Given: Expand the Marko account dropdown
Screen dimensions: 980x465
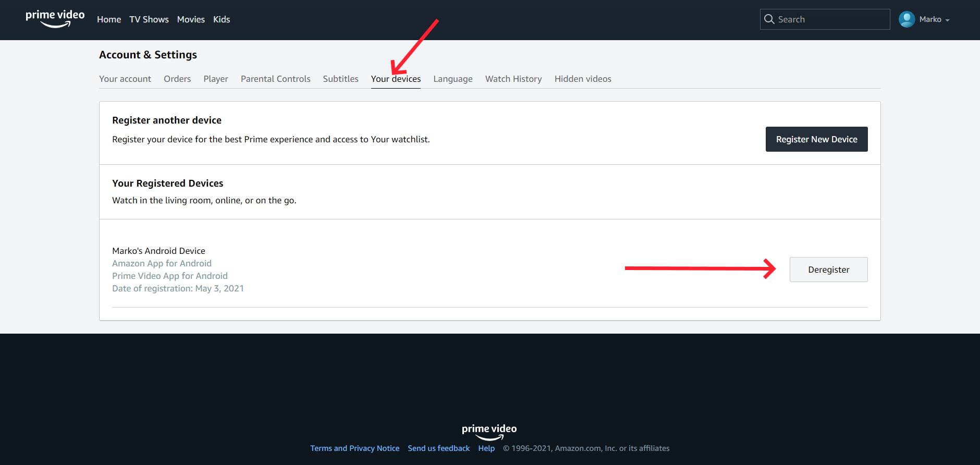Looking at the screenshot, I should [x=947, y=20].
